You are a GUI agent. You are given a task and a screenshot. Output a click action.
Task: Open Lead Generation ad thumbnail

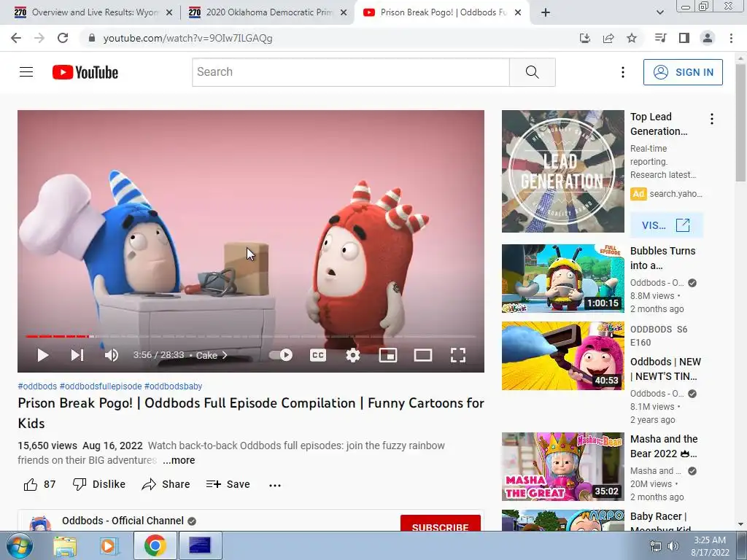[562, 171]
